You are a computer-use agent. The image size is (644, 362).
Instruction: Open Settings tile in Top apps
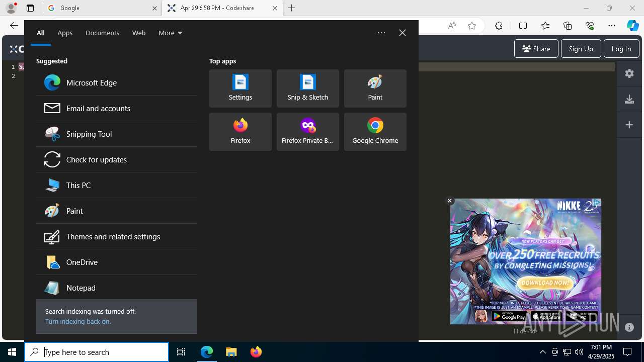(240, 88)
